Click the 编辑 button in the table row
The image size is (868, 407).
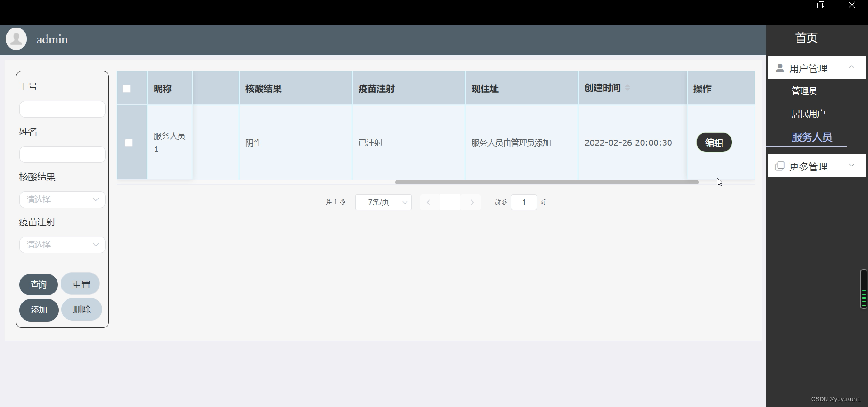coord(714,142)
